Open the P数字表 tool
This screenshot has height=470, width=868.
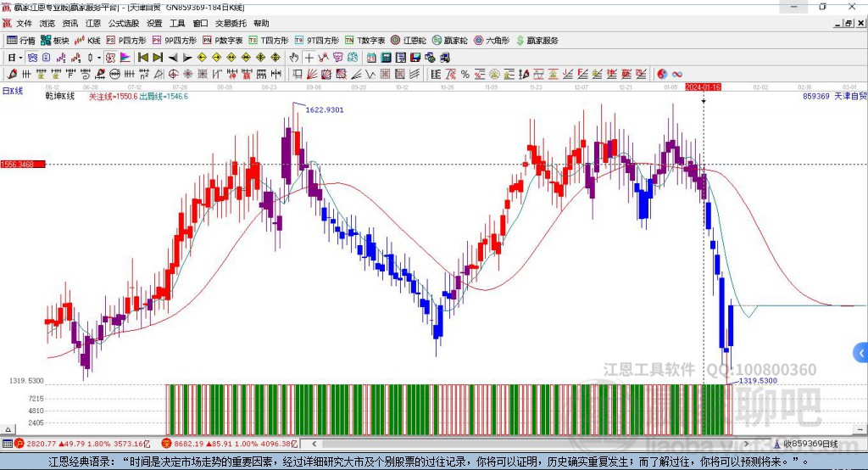click(x=223, y=41)
